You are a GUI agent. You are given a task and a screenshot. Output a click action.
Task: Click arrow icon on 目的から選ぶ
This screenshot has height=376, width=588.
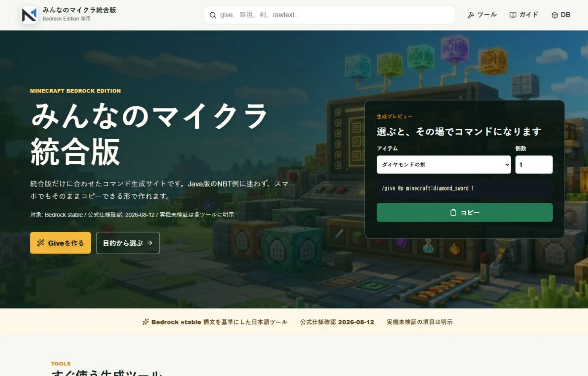click(x=150, y=243)
